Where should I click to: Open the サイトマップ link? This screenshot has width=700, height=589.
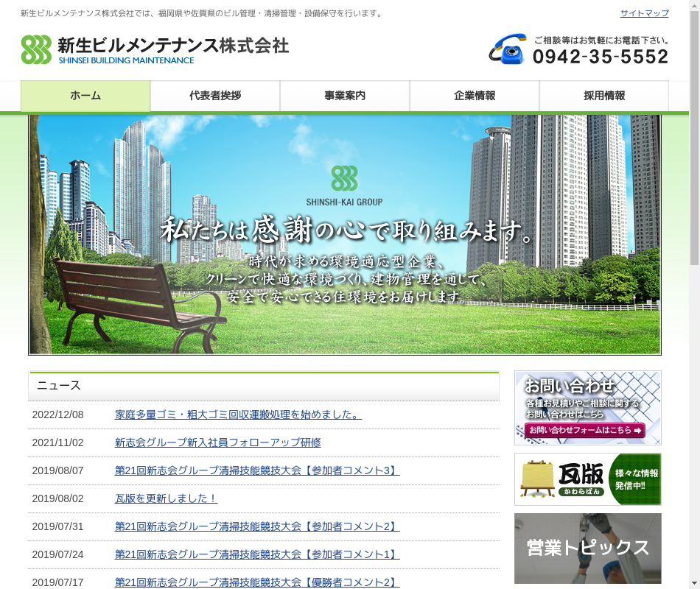(x=644, y=13)
